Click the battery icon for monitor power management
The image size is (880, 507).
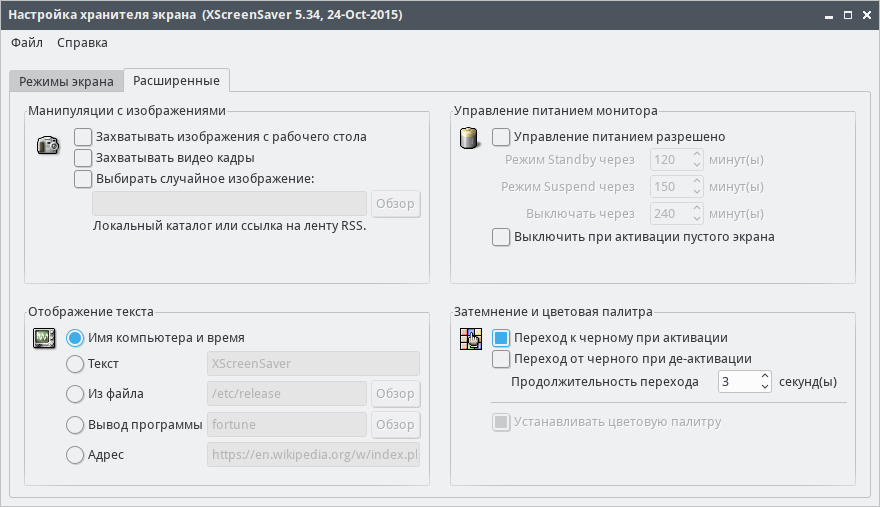point(468,138)
